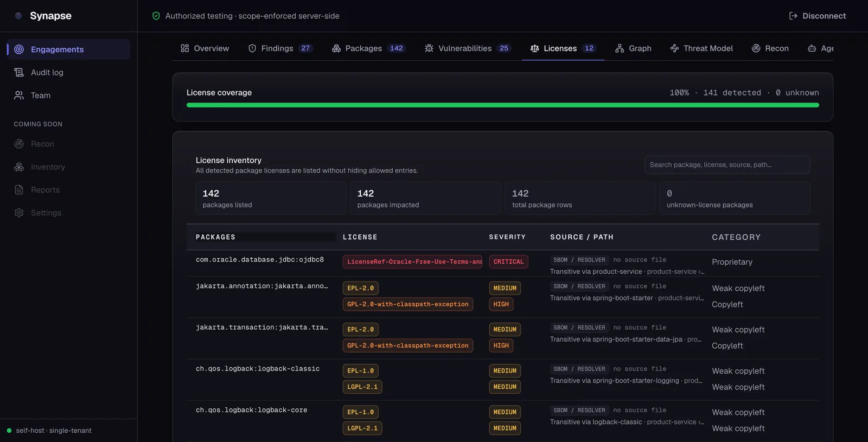This screenshot has width=868, height=442.
Task: Click the Recon radar icon in tab bar
Action: click(756, 48)
